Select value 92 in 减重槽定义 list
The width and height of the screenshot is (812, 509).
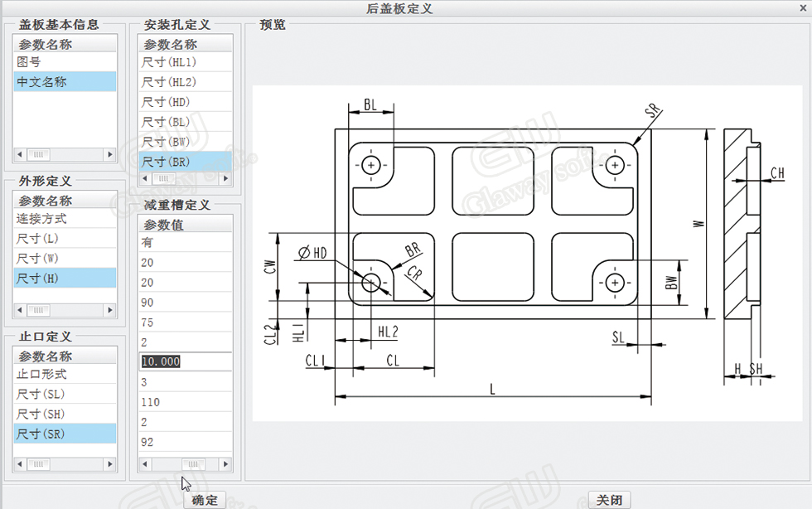click(x=186, y=442)
